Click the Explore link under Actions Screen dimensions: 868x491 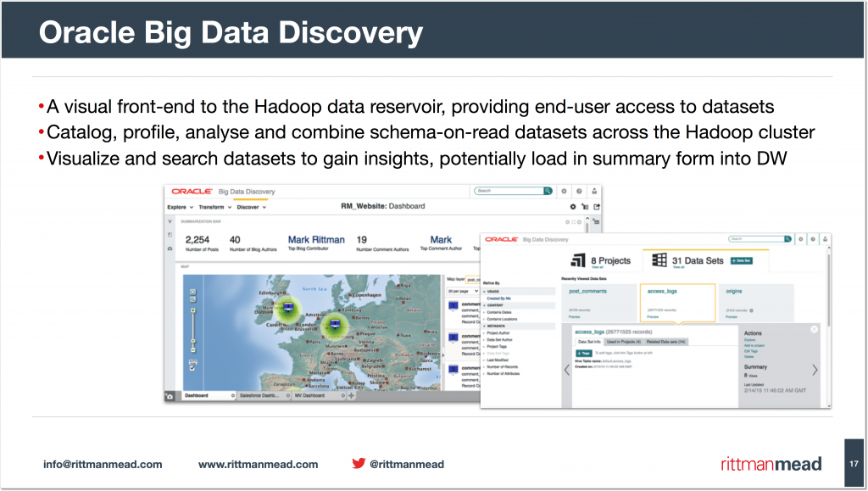coord(749,340)
